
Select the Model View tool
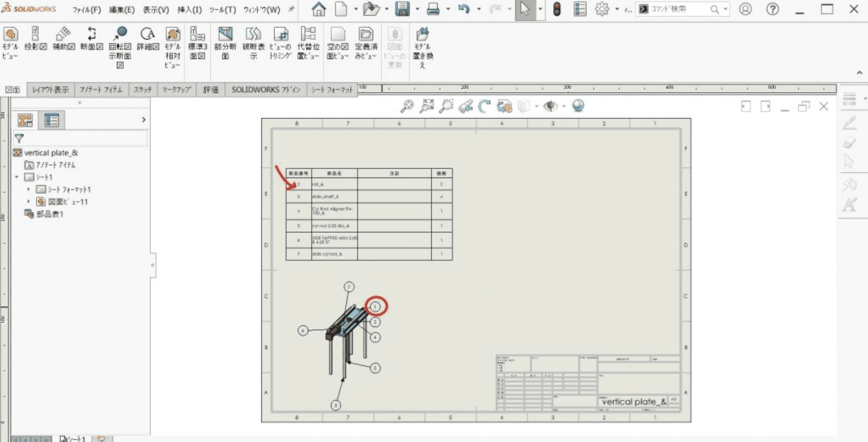(10, 42)
